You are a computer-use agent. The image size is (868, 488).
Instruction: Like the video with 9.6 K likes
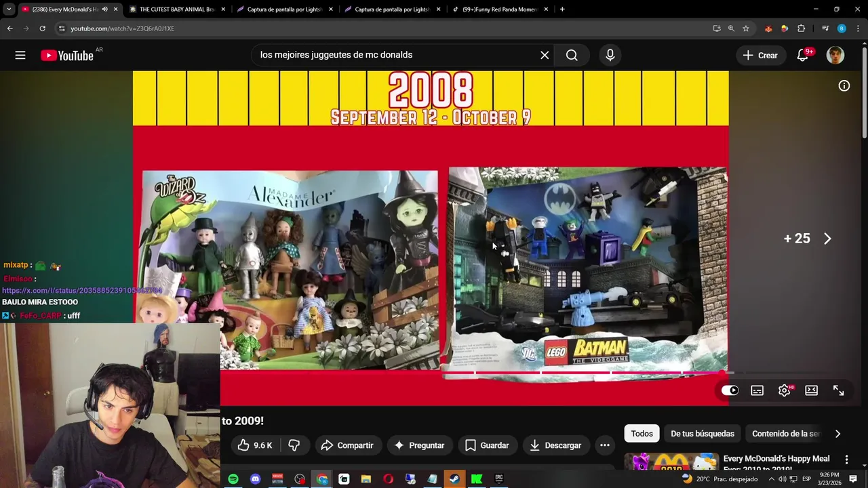pos(254,445)
